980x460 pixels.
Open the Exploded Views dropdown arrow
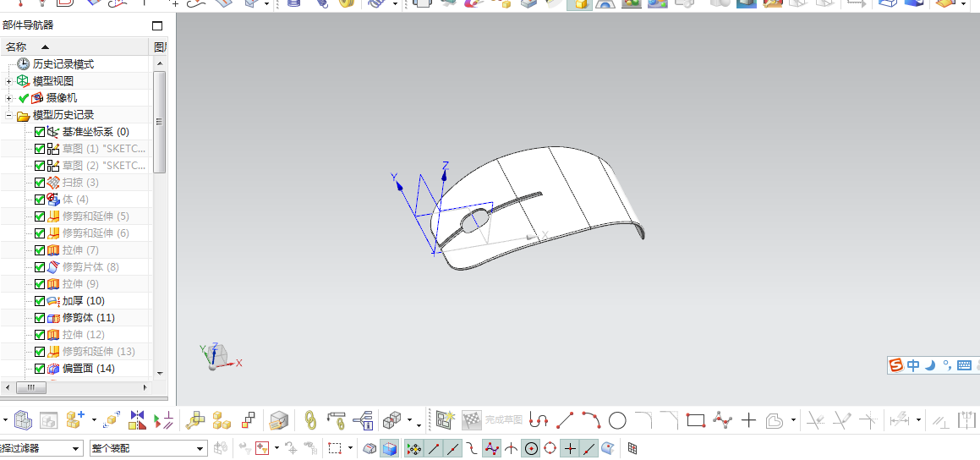[x=410, y=420]
